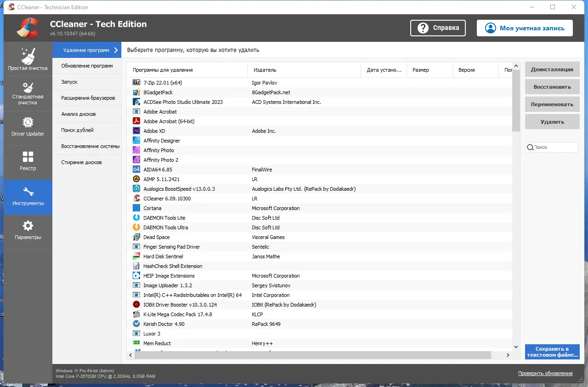Click the Affinity Photo 2 icon
The height and width of the screenshot is (387, 588).
coord(136,160)
